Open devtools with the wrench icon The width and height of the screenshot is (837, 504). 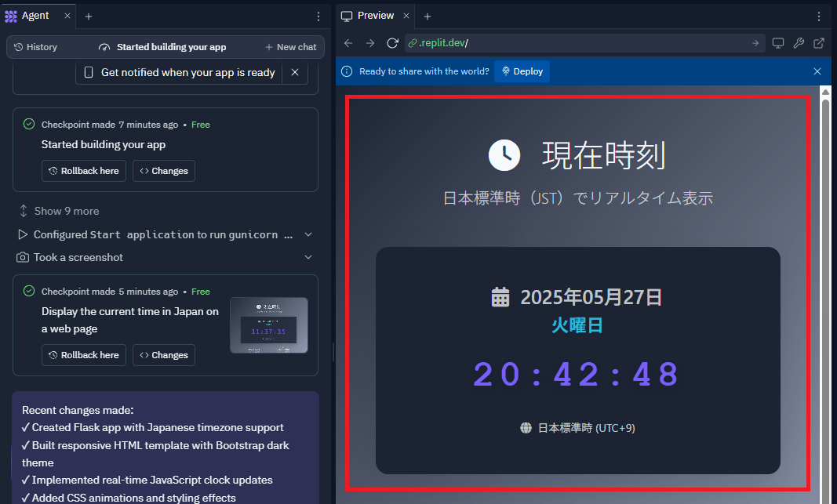[799, 44]
